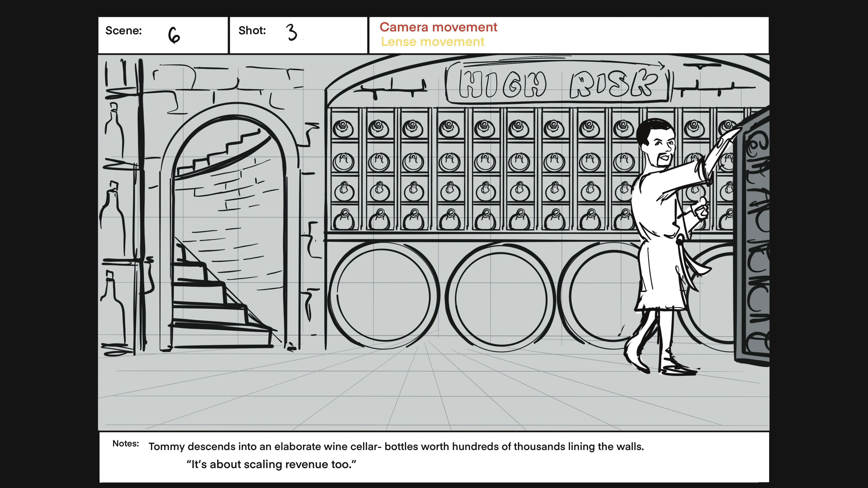
Task: Click the 'Tommy descends' notes sentence
Action: [396, 447]
